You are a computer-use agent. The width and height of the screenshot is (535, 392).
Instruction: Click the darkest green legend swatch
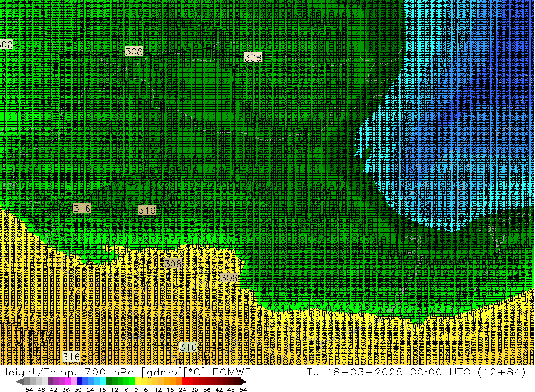point(109,381)
